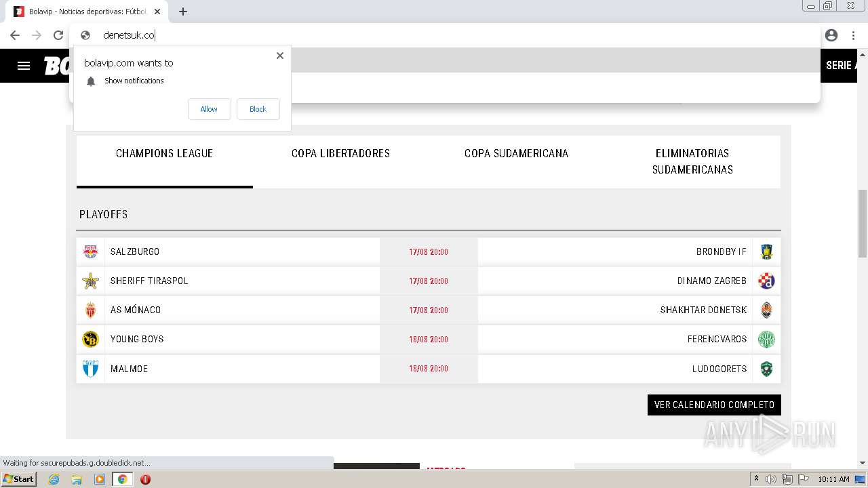Click the Serie A header link

coord(840,66)
